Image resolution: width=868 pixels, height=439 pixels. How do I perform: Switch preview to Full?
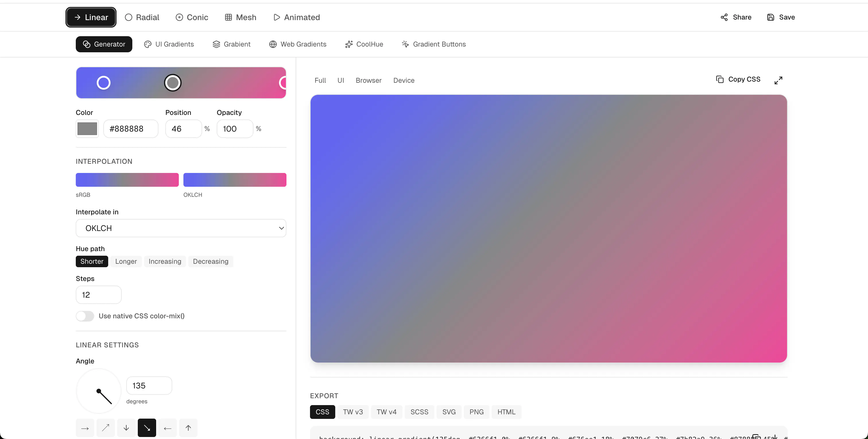point(320,80)
